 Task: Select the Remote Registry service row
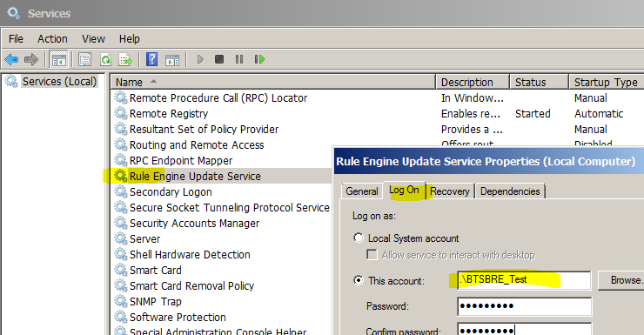click(169, 113)
